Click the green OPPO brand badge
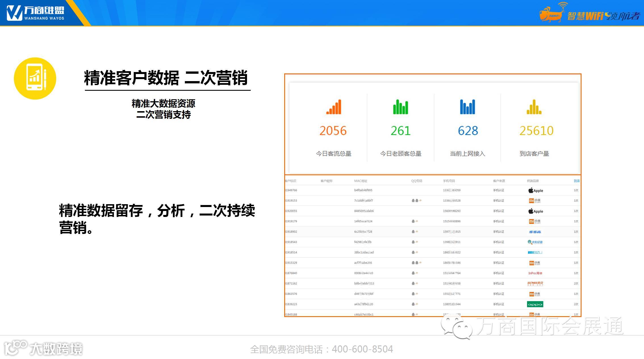644x359 pixels. tap(535, 304)
